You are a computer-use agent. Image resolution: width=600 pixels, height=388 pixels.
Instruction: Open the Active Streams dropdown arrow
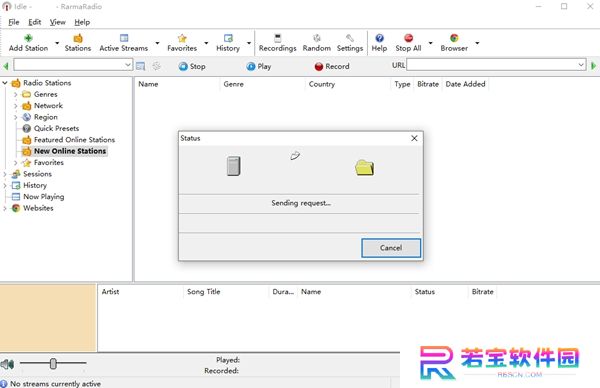click(x=157, y=43)
